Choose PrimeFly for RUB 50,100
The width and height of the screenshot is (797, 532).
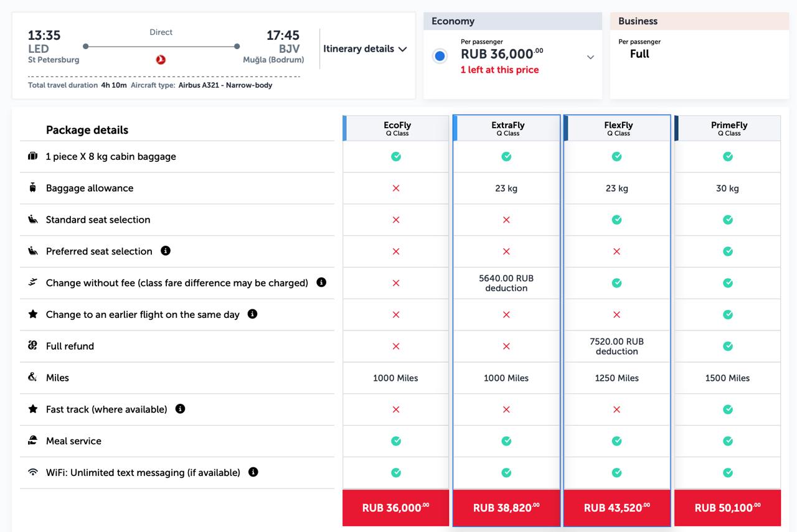click(727, 508)
